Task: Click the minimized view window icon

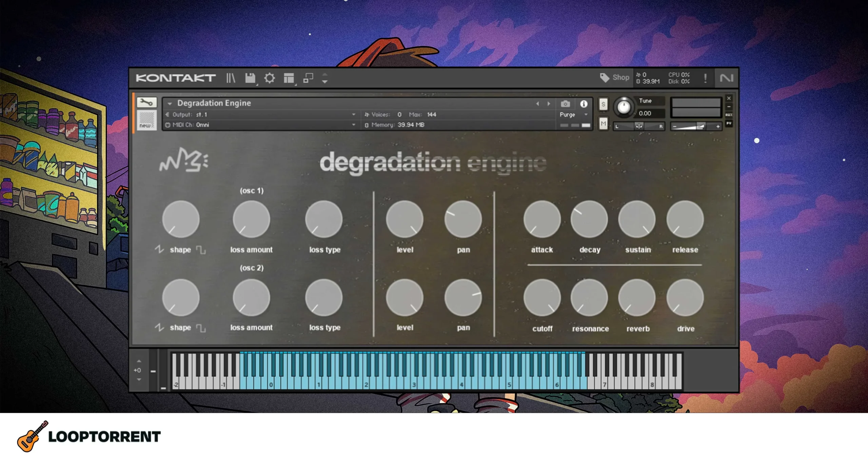Action: tap(308, 78)
